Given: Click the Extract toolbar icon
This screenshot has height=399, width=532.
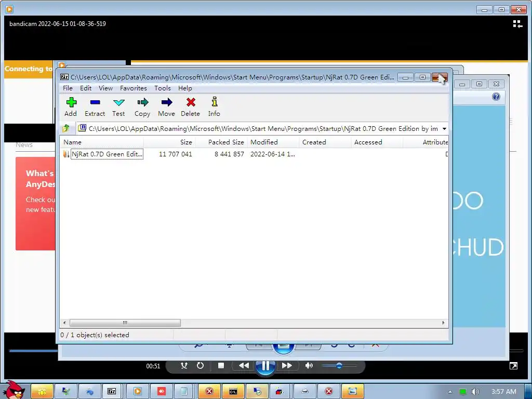Looking at the screenshot, I should coord(95,107).
